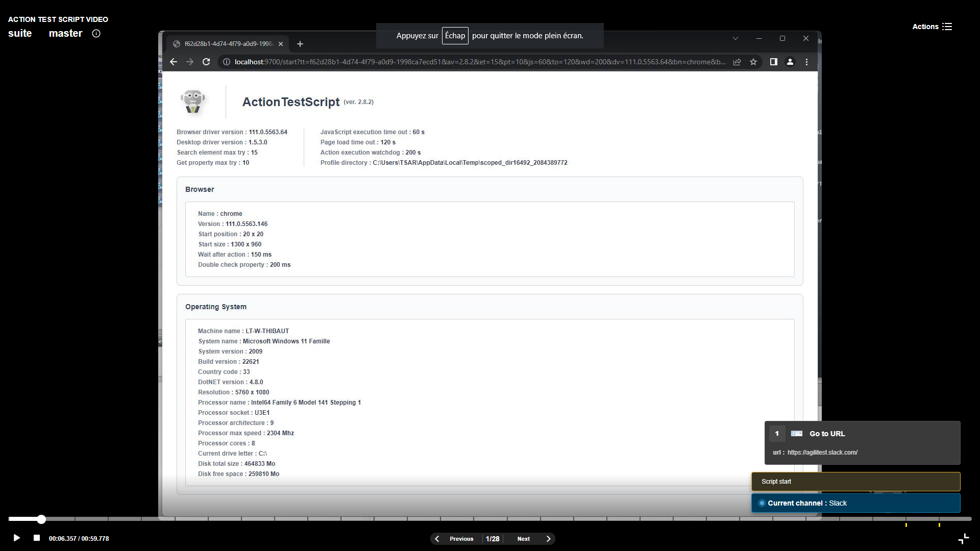The height and width of the screenshot is (551, 980).
Task: Click the play button in video controls
Action: [15, 538]
